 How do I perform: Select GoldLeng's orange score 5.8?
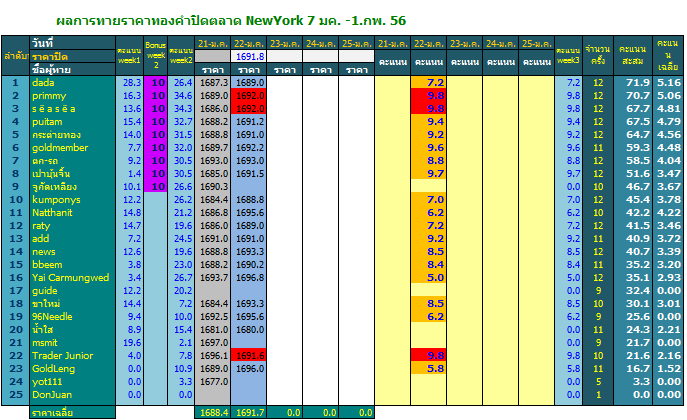point(428,369)
